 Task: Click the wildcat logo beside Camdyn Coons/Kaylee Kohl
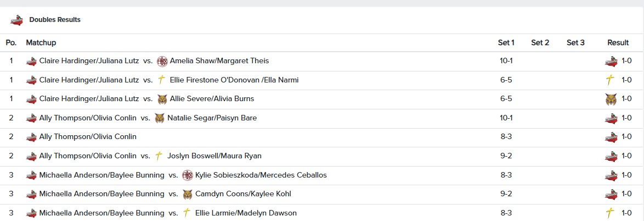187,194
